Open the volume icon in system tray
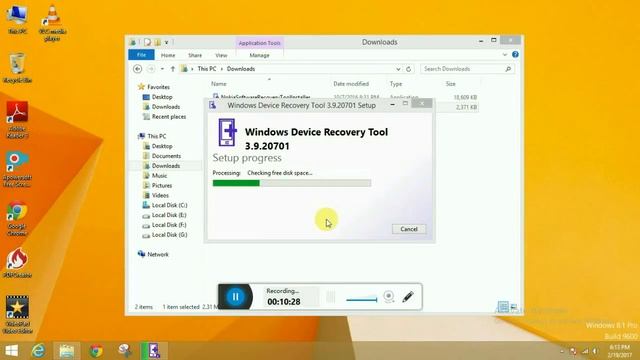The image size is (640, 360). [596, 351]
